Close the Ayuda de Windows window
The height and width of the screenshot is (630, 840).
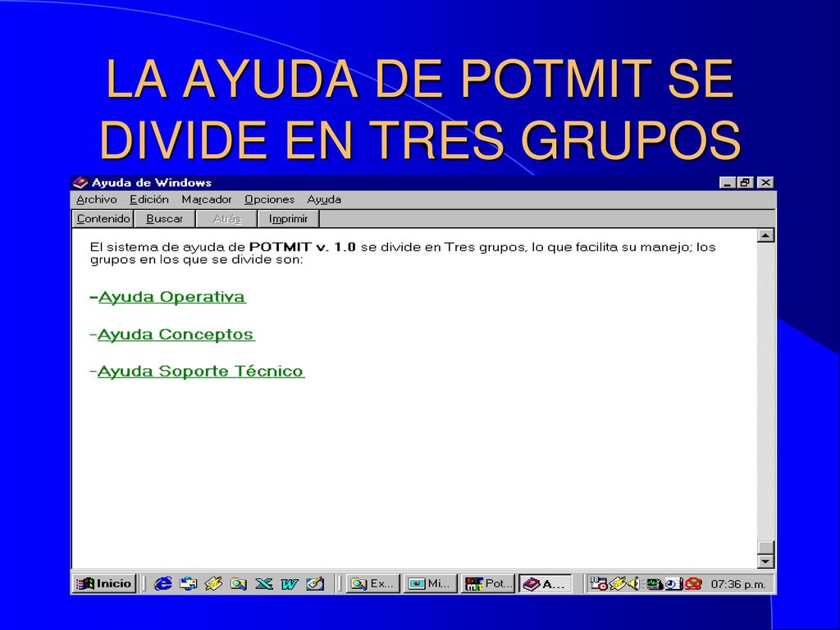tap(766, 183)
